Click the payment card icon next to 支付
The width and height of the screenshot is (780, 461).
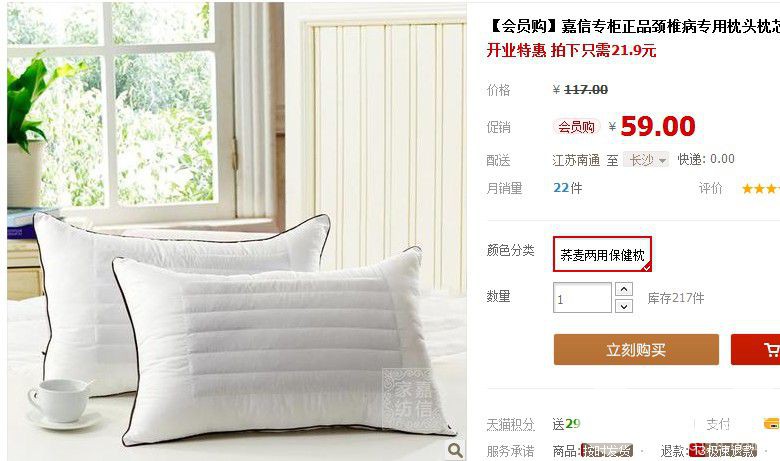[x=772, y=423]
